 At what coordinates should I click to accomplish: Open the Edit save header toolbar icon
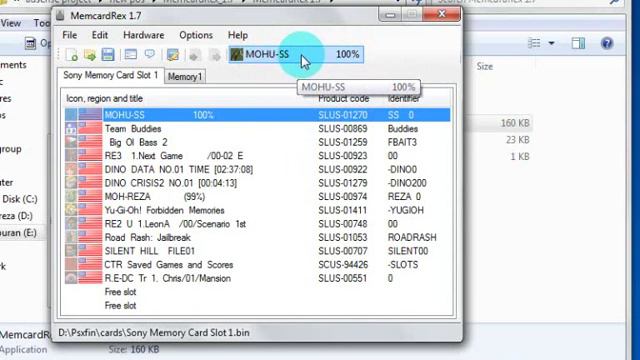click(131, 54)
